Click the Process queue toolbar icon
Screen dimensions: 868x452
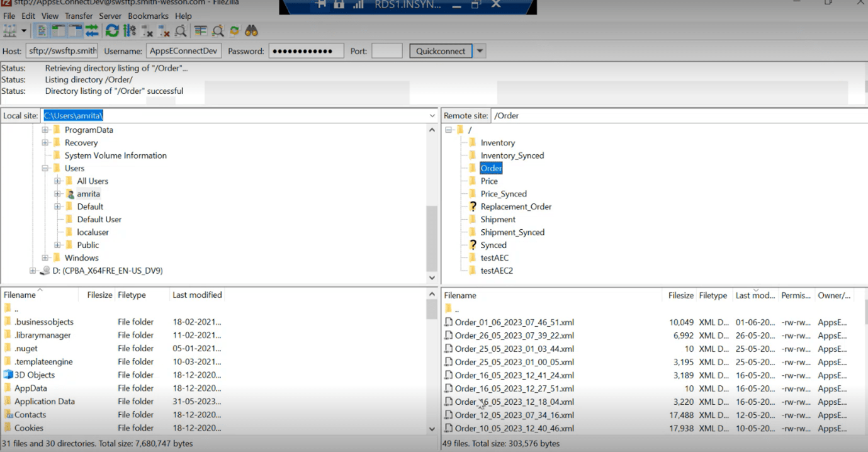click(130, 31)
